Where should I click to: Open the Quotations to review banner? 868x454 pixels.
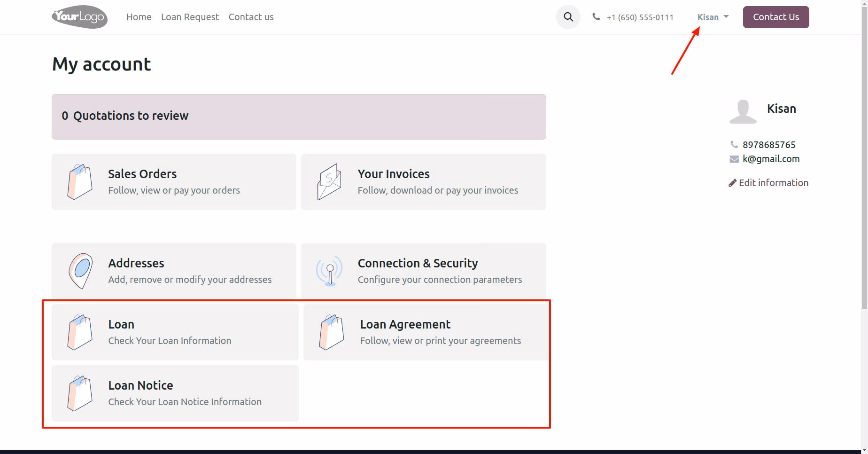[299, 117]
